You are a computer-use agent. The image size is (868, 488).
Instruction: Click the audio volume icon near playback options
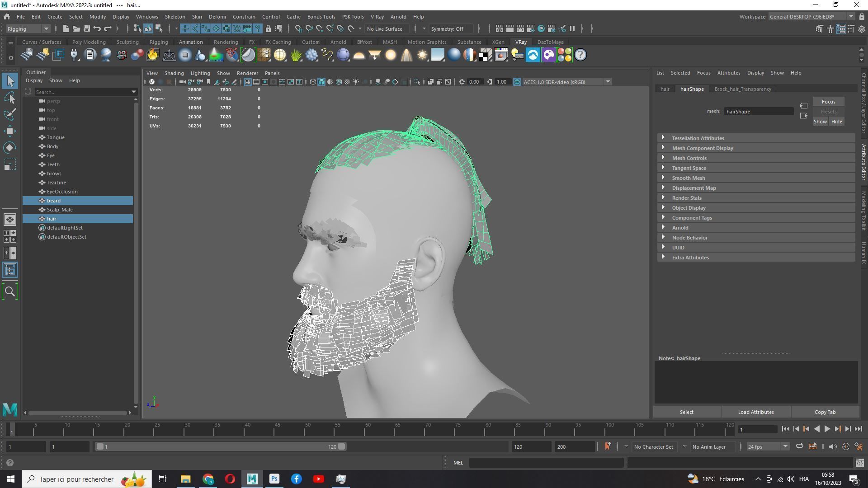click(x=832, y=446)
